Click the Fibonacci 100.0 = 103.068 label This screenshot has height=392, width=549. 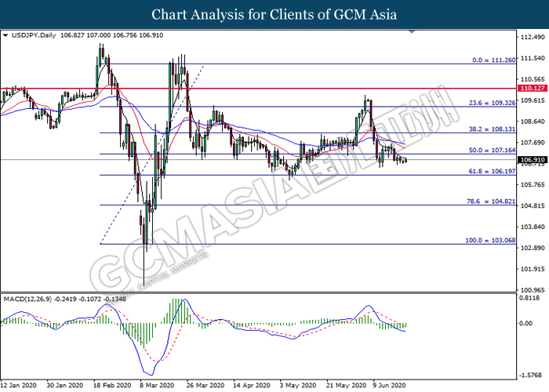tap(490, 241)
